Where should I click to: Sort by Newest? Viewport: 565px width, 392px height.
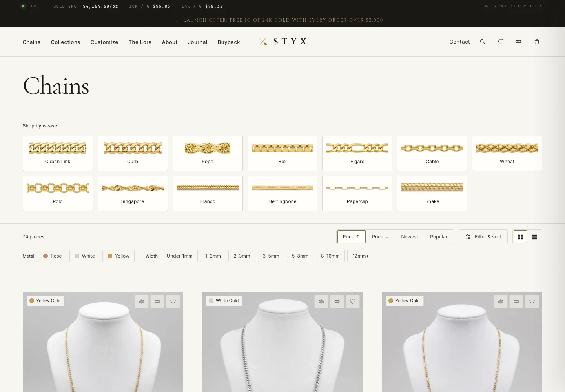(x=410, y=237)
